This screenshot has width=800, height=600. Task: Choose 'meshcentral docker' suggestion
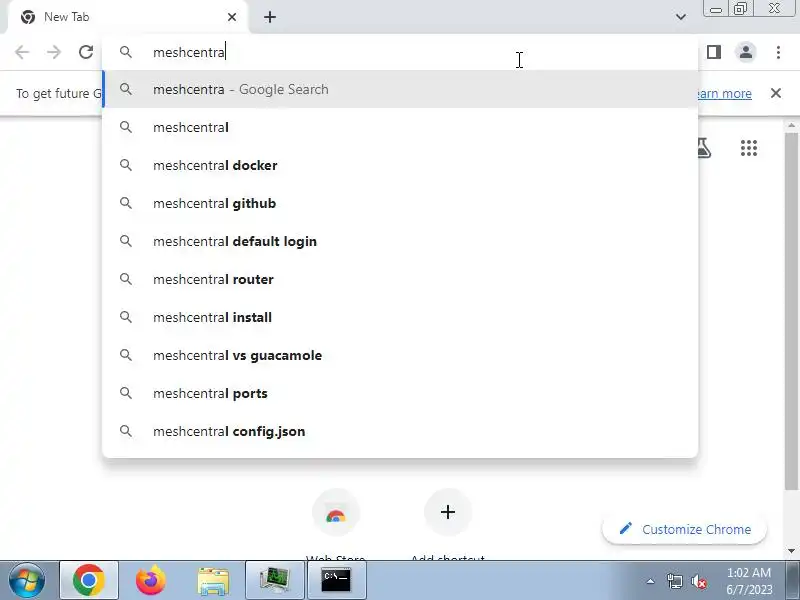click(400, 165)
